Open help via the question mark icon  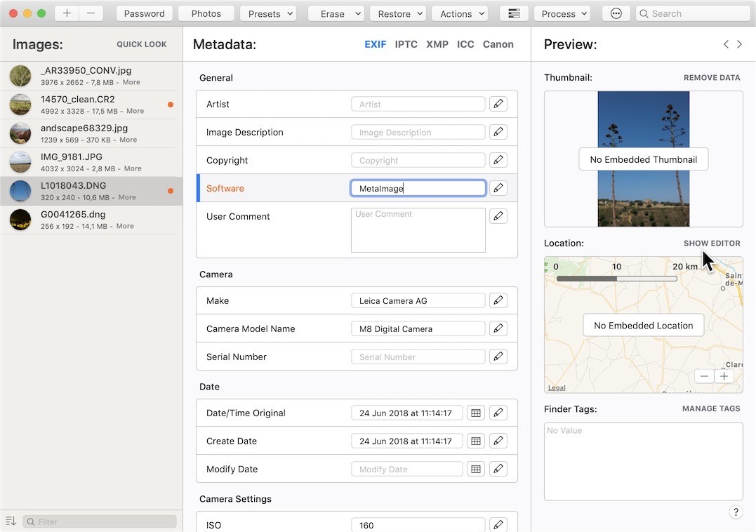736,512
